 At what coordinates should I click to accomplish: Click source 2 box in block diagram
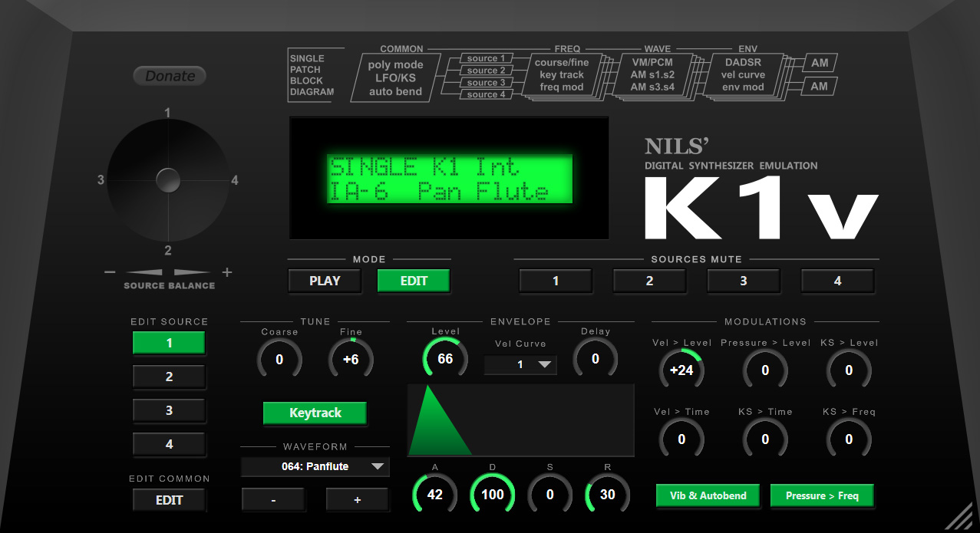[487, 71]
